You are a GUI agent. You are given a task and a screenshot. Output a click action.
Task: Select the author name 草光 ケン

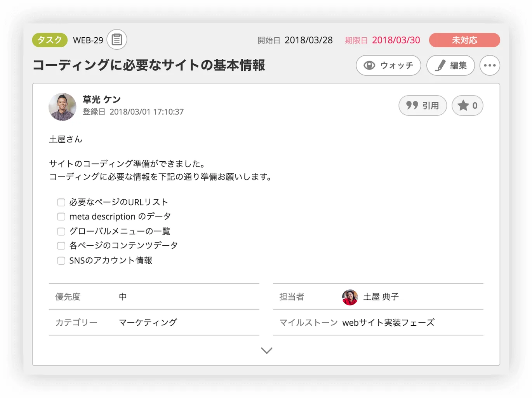(102, 99)
